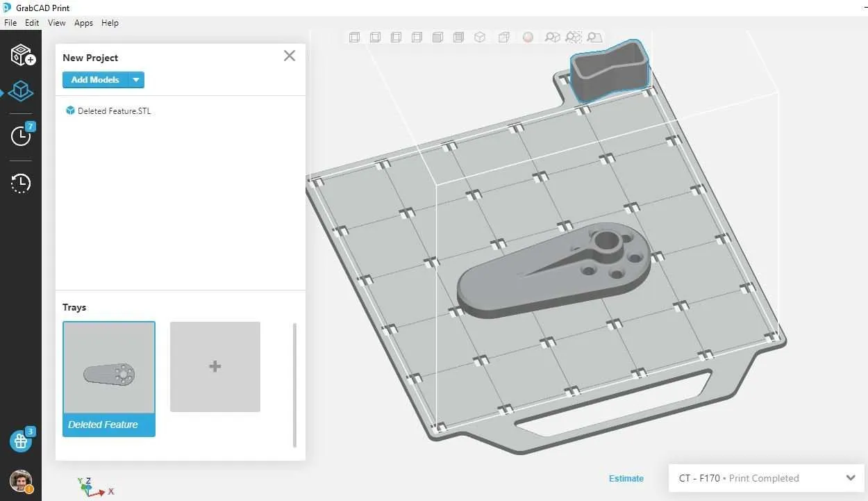Click the GrabCAD Print logo in title bar
Image resolution: width=868 pixels, height=501 pixels.
7,8
